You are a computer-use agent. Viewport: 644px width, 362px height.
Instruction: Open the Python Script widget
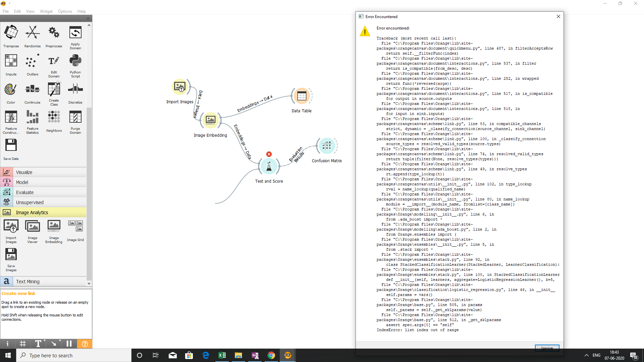[75, 64]
